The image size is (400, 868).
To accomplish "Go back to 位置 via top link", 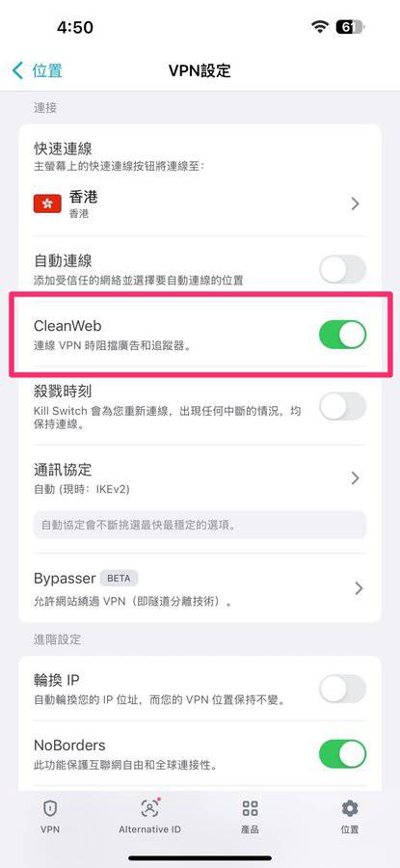I will [x=47, y=70].
